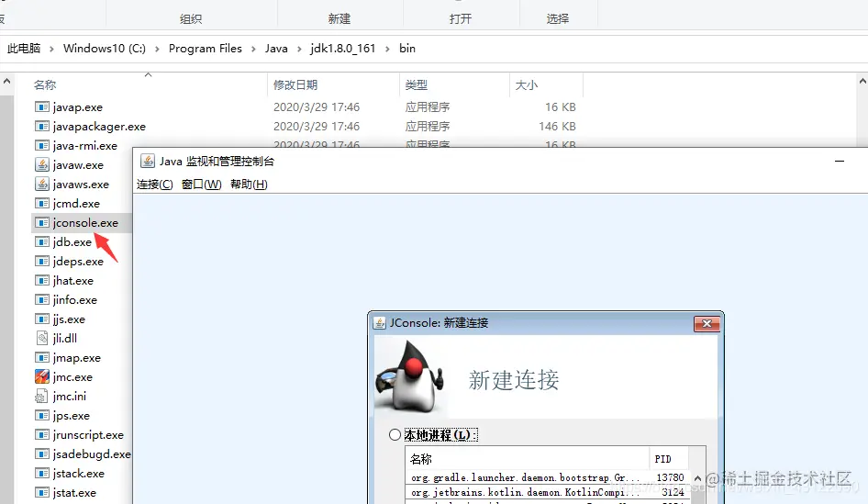The height and width of the screenshot is (504, 868).
Task: Click the 名称 process table header
Action: click(x=527, y=459)
